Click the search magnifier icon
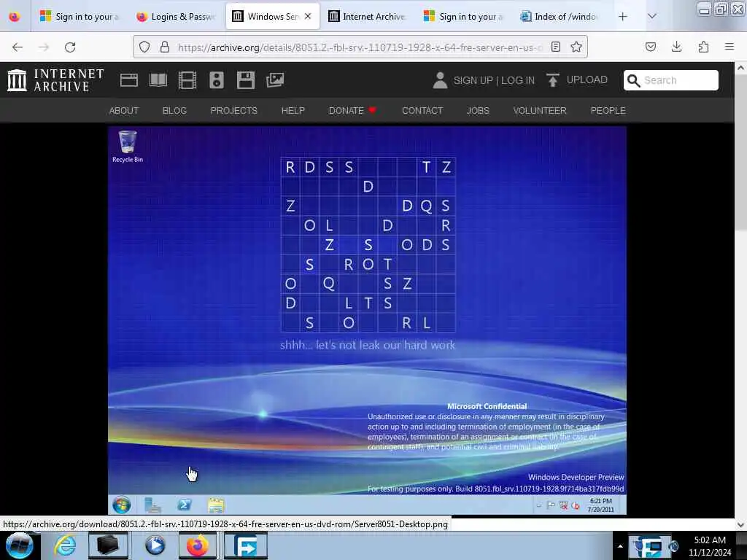This screenshot has width=747, height=560. [634, 80]
